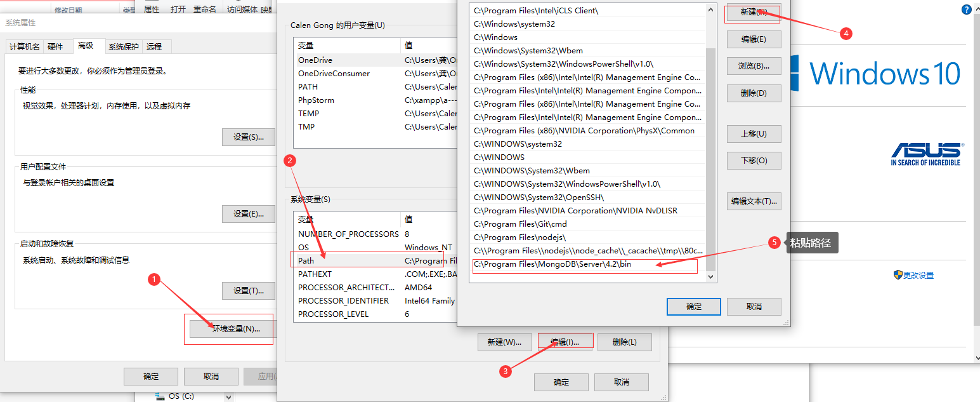The height and width of the screenshot is (402, 980).
Task: Open the 更改设置 link
Action: (918, 276)
